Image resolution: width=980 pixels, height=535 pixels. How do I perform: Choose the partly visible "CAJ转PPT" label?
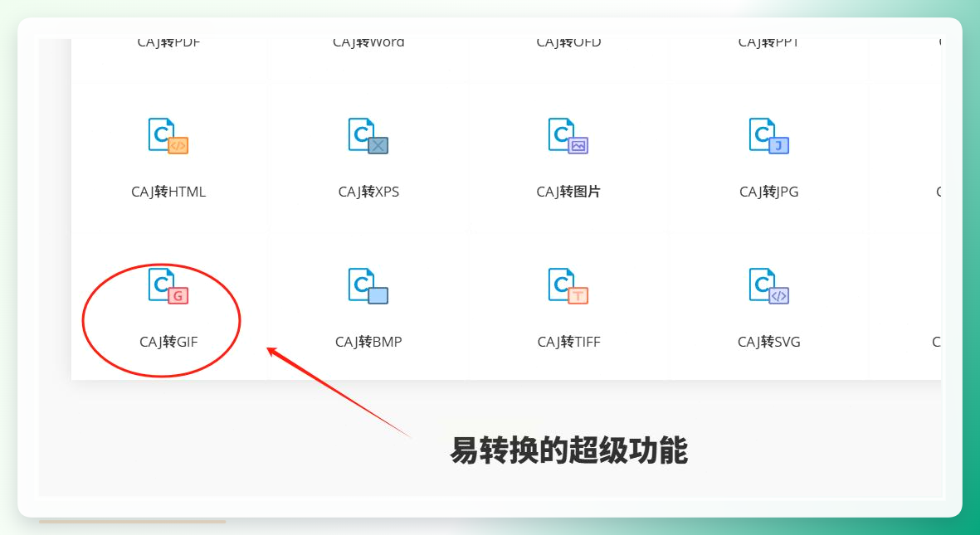click(768, 43)
